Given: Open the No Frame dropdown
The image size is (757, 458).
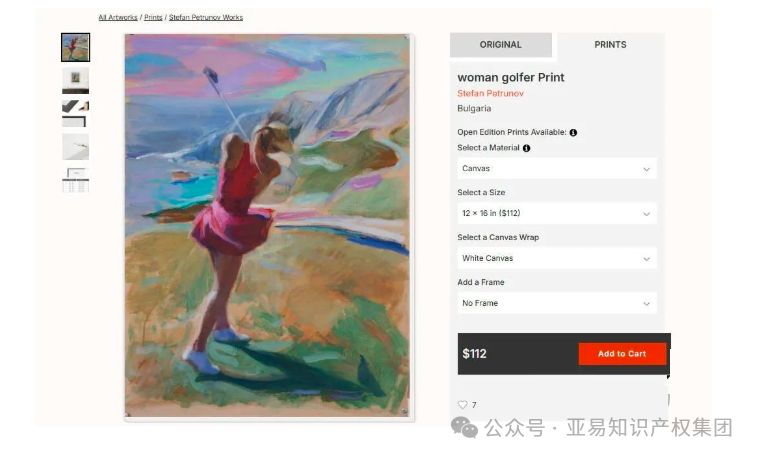Looking at the screenshot, I should tap(556, 303).
